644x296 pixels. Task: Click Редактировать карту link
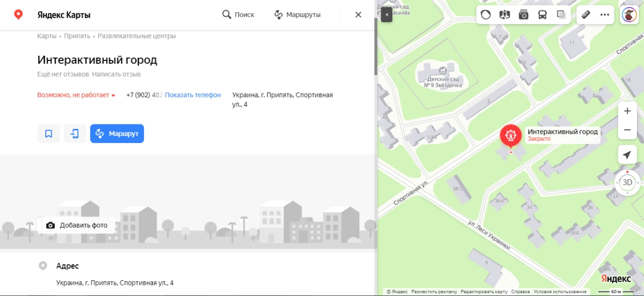[x=484, y=291]
